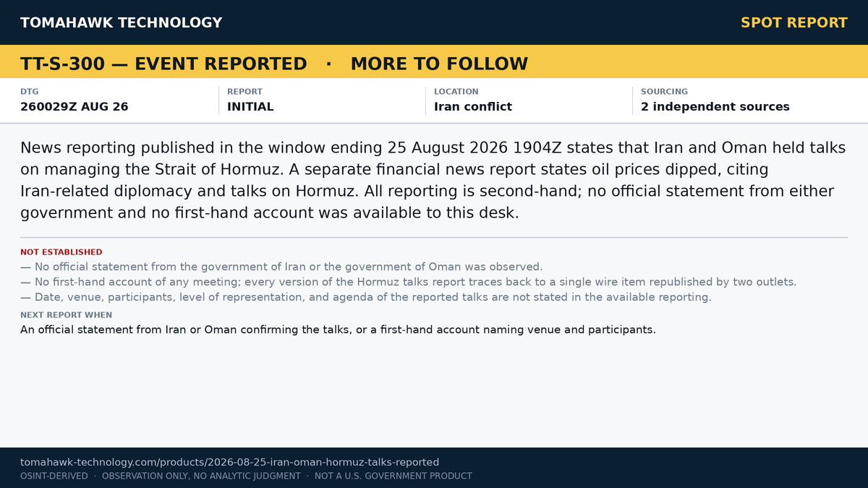
Task: Select the SPOT REPORT label
Action: point(794,22)
